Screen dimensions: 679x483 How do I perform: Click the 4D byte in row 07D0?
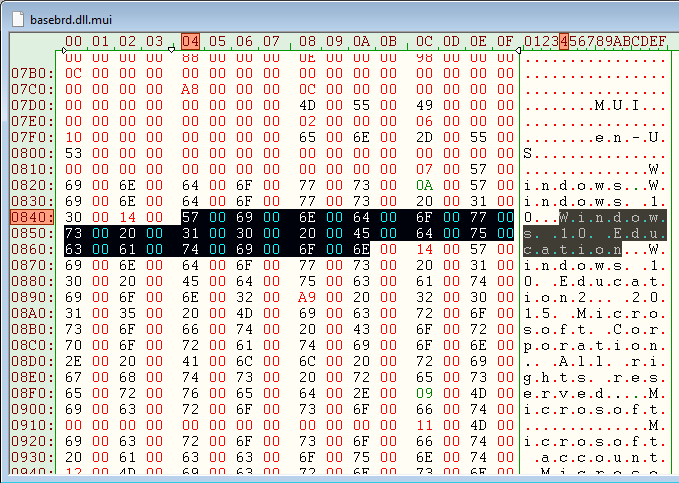coord(307,105)
